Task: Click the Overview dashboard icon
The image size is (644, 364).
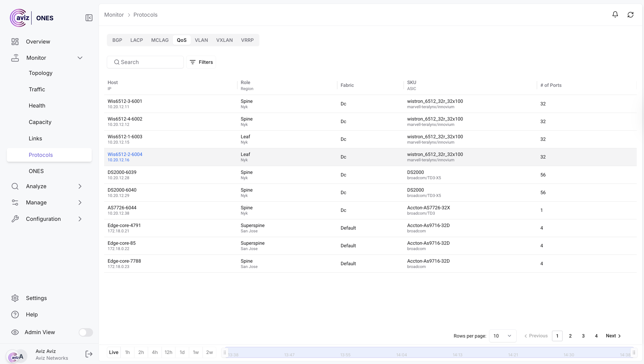Action: tap(15, 42)
